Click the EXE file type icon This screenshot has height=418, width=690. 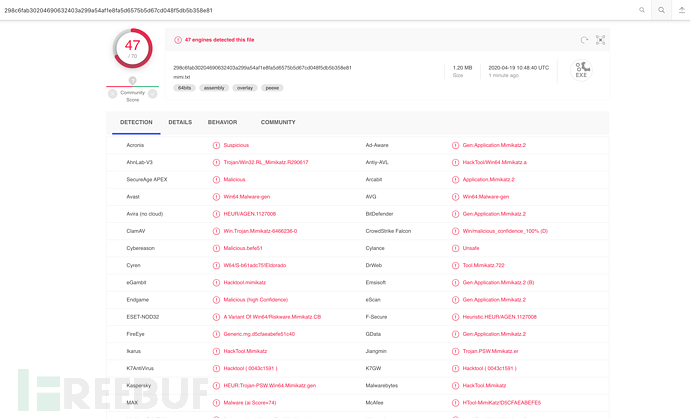pos(581,70)
